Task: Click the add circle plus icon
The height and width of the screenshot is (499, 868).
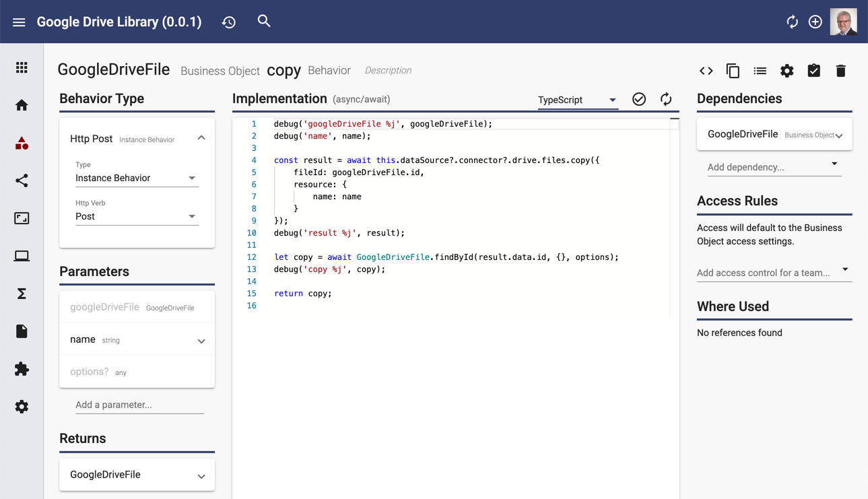Action: [x=815, y=22]
